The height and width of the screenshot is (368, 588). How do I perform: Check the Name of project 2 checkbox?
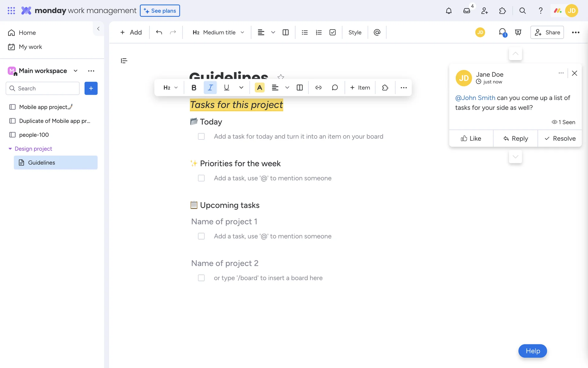coord(201,278)
